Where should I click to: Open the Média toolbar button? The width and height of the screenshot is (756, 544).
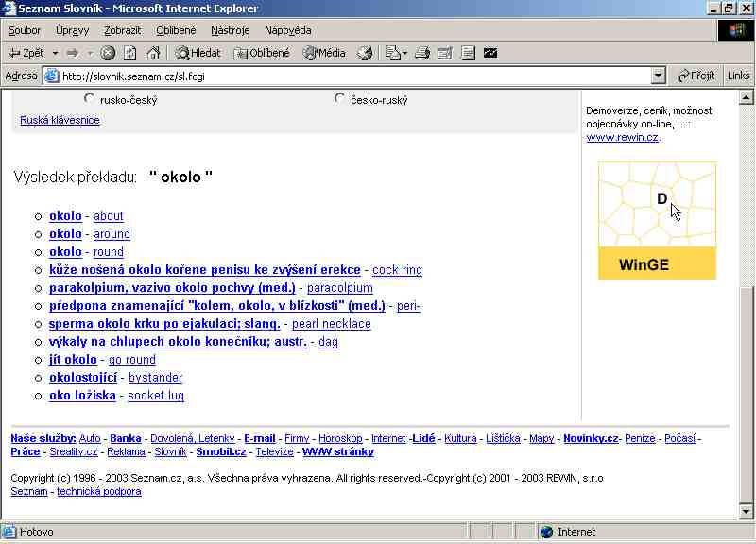324,53
